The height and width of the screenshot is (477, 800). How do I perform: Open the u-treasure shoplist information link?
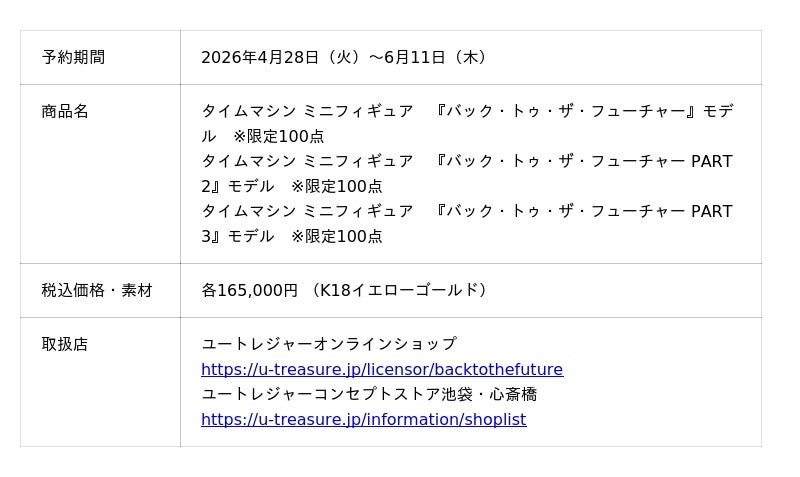pos(363,419)
